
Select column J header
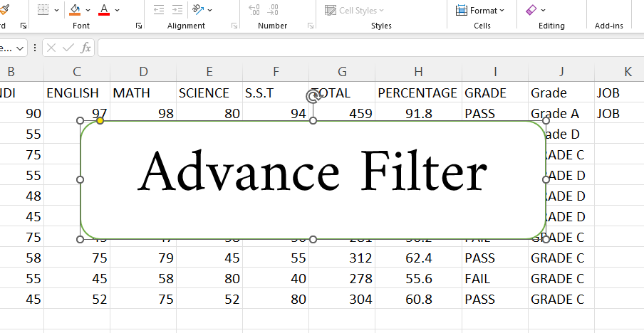561,72
